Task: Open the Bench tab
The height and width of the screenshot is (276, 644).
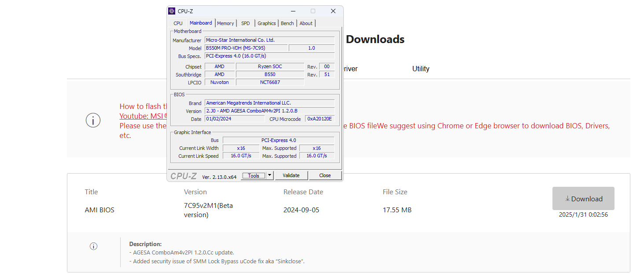Action: click(287, 23)
